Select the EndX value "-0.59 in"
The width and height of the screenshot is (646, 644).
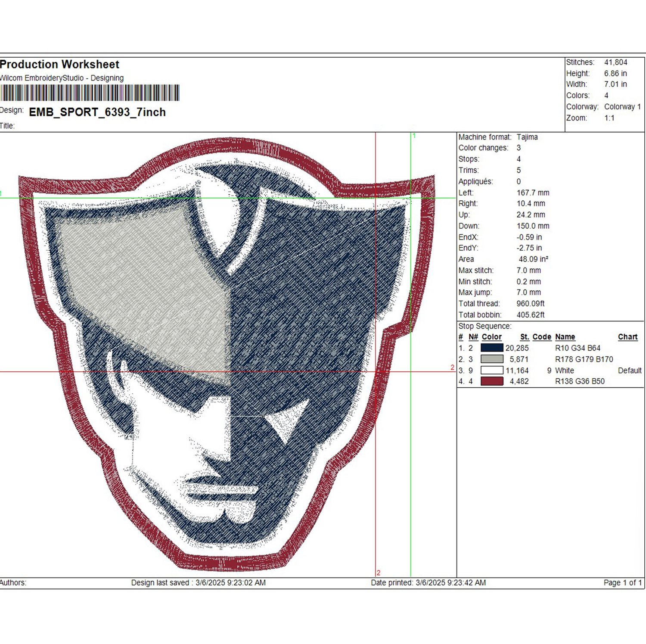[x=529, y=237]
